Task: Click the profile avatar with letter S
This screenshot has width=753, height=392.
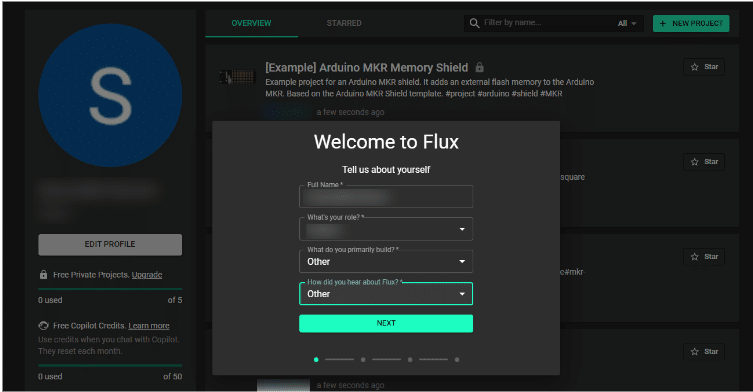Action: 110,95
